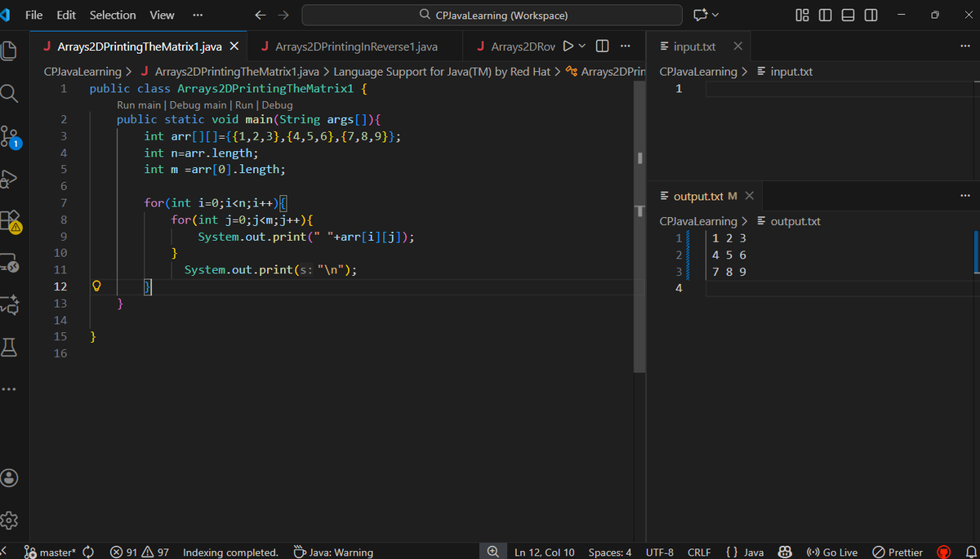Customize layout icon in title bar

[x=801, y=15]
